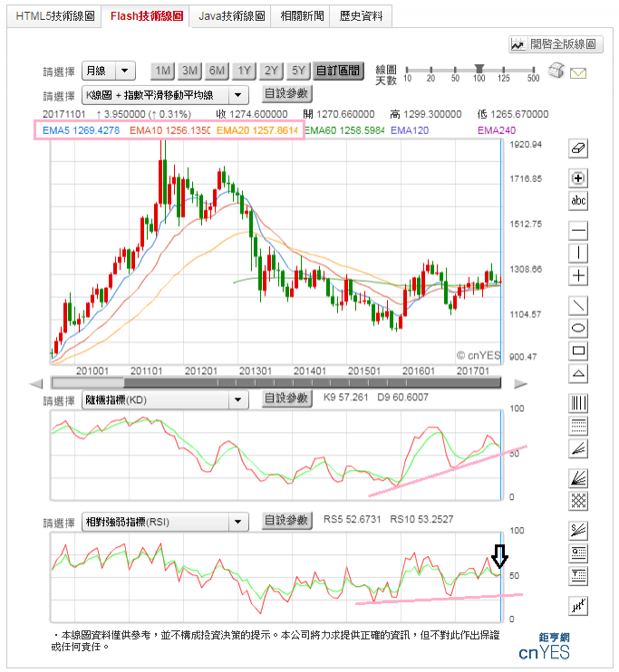Screen dimensions: 619x672
Task: Select the abc text annotation tool
Action: [579, 201]
